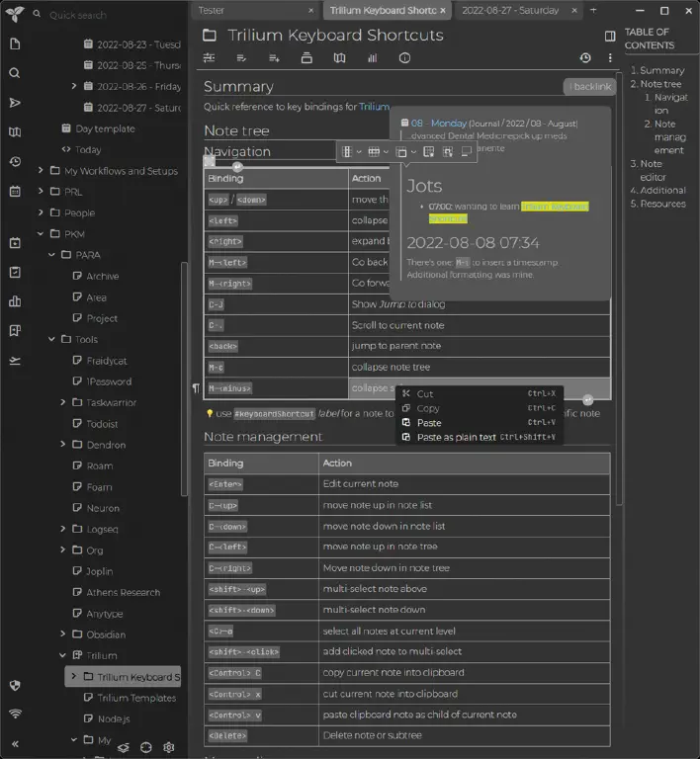Image resolution: width=700 pixels, height=759 pixels.
Task: Open Jump to note launcher icon
Action: coord(15,103)
